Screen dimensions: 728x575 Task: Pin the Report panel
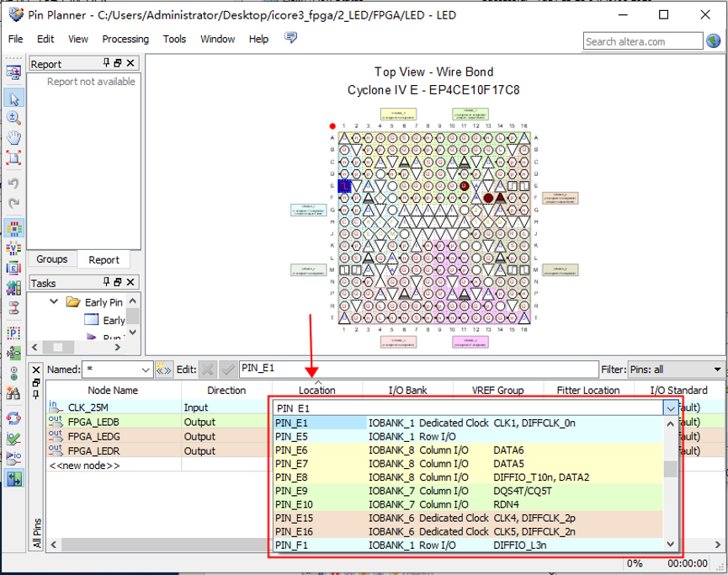pyautogui.click(x=107, y=64)
